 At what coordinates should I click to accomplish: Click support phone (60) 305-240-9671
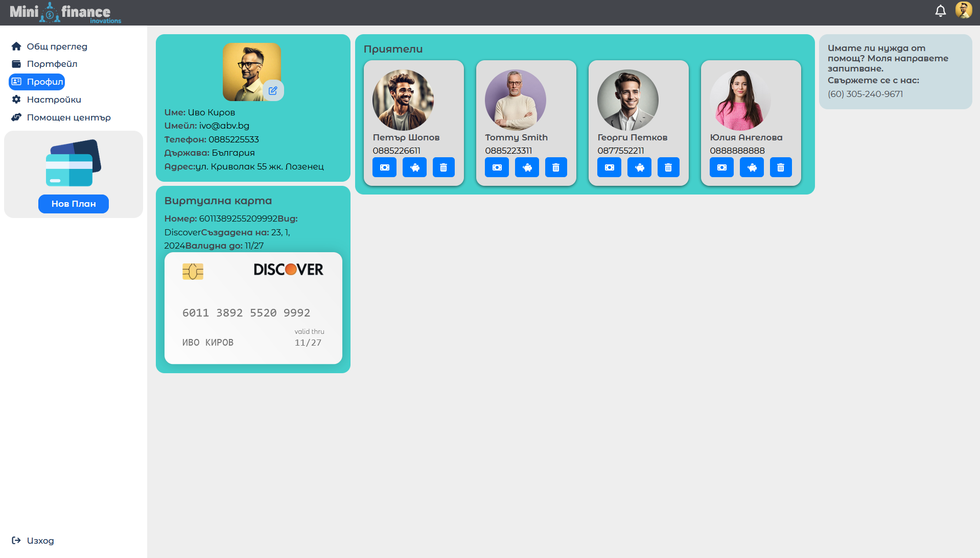click(865, 94)
